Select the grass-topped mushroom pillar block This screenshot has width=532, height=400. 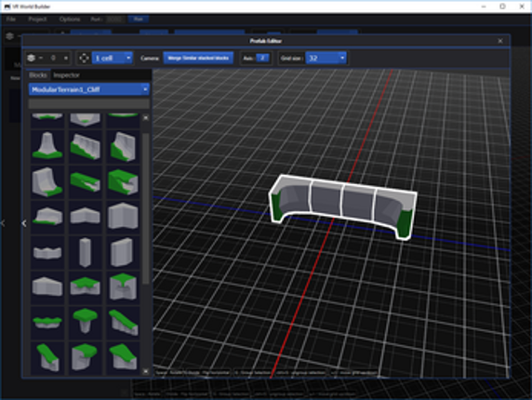pyautogui.click(x=86, y=323)
